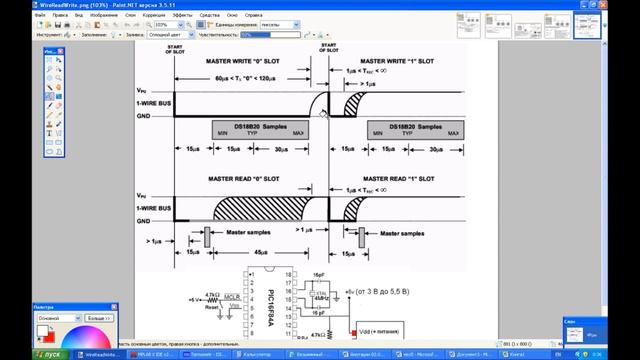Select the Move Selected Pixels tool
The height and width of the screenshot is (360, 640).
coord(59,60)
